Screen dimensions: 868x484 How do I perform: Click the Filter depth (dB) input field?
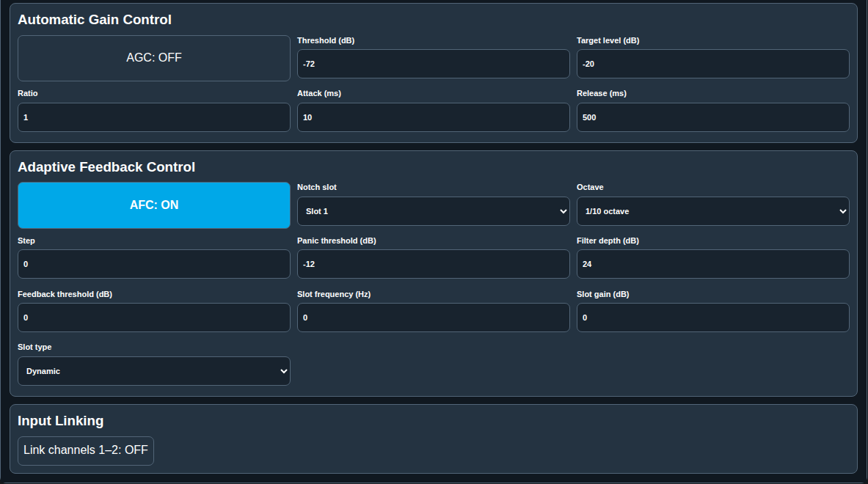713,264
